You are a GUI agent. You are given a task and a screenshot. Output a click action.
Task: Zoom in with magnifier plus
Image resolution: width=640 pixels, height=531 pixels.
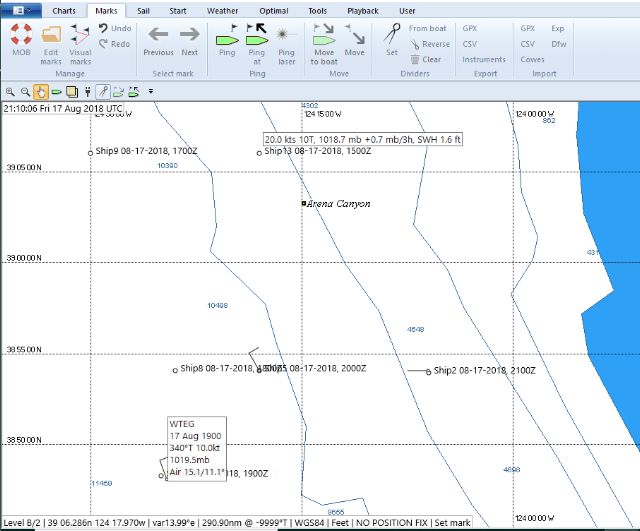10,92
